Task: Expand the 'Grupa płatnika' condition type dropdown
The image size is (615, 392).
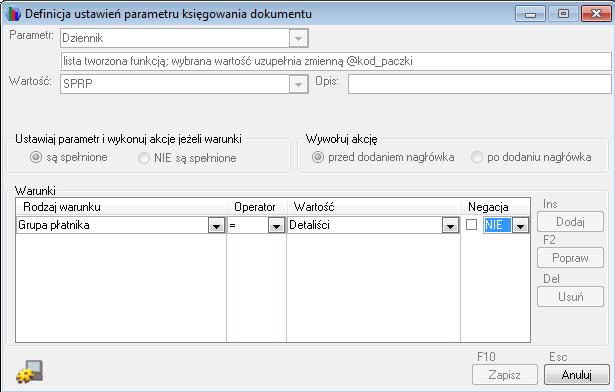Action: point(216,226)
